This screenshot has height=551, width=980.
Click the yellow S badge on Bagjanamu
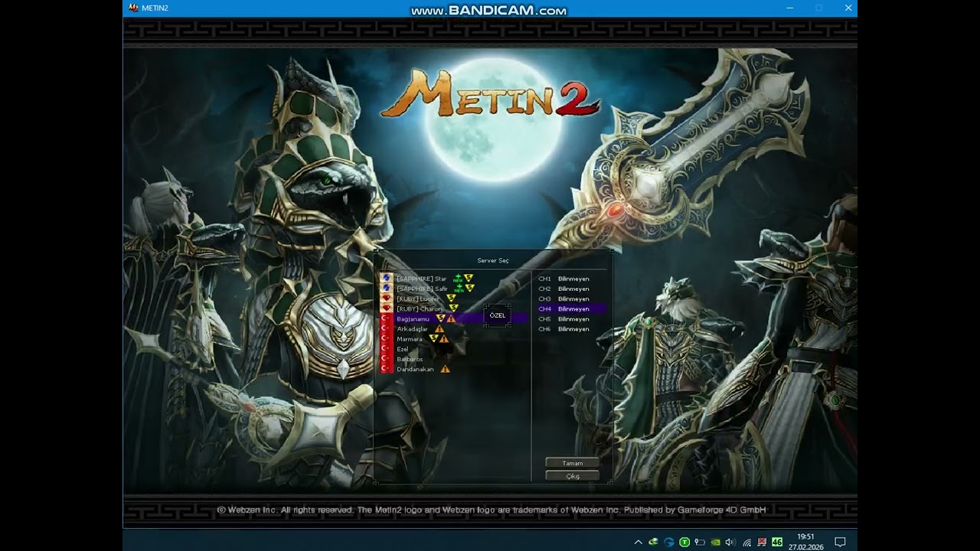(440, 318)
